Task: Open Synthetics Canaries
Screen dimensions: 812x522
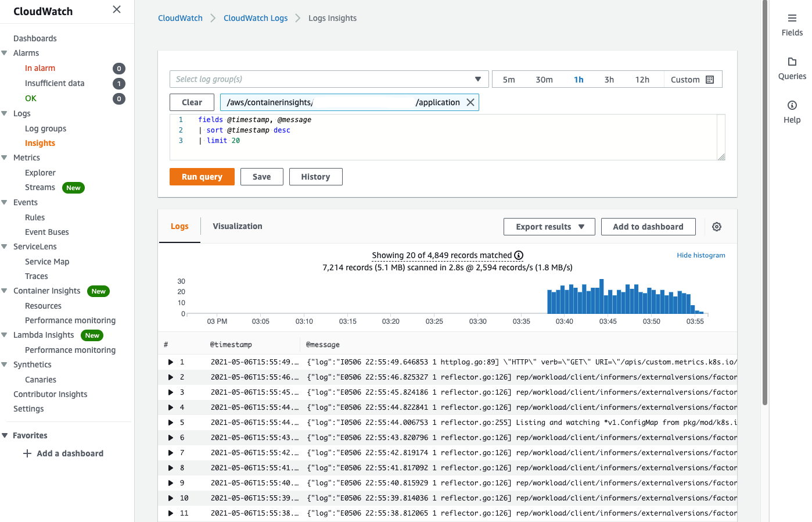Action: click(x=41, y=380)
